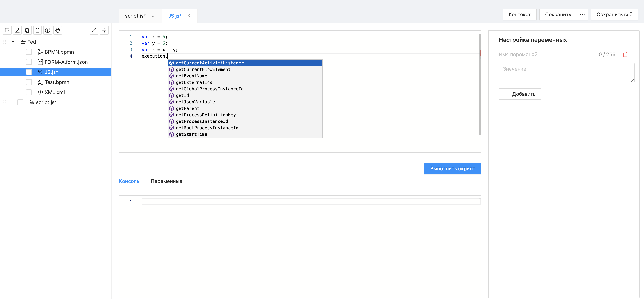Collapse the Fed folder tree
The width and height of the screenshot is (644, 299).
pos(13,42)
